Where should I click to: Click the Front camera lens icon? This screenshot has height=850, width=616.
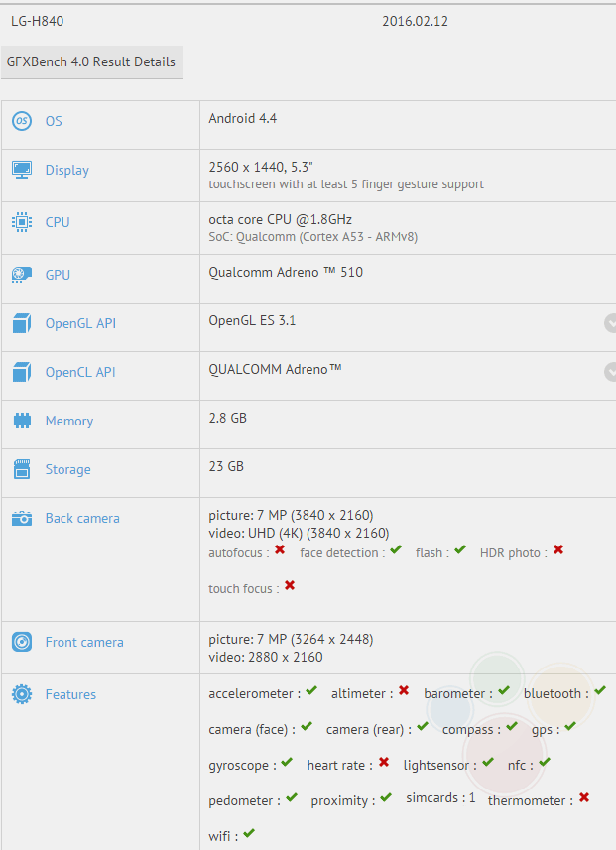tap(22, 643)
